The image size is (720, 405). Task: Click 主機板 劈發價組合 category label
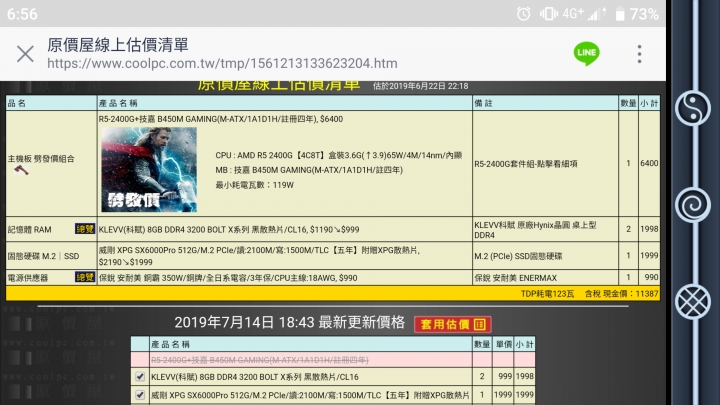[41, 159]
